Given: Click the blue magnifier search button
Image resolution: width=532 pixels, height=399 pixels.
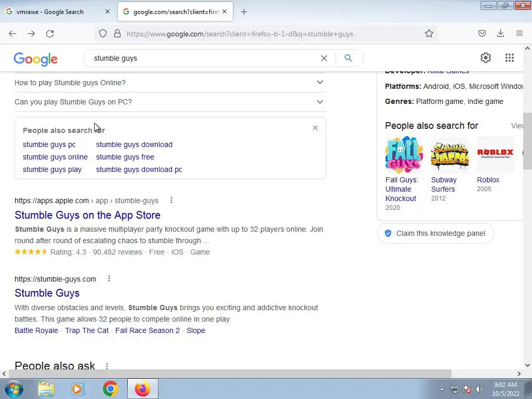Looking at the screenshot, I should click(x=348, y=58).
